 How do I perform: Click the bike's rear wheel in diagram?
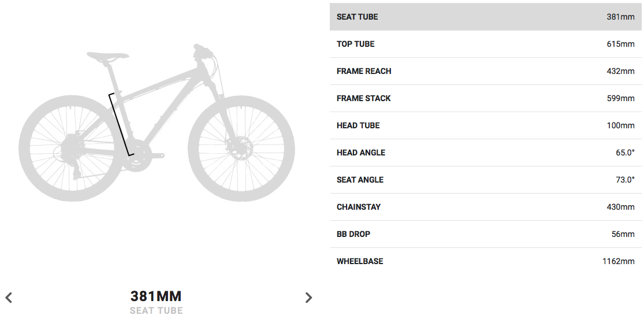coord(72,148)
